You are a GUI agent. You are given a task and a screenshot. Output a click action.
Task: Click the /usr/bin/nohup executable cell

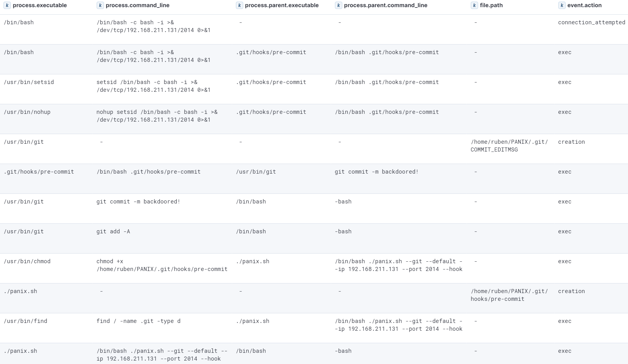(27, 112)
